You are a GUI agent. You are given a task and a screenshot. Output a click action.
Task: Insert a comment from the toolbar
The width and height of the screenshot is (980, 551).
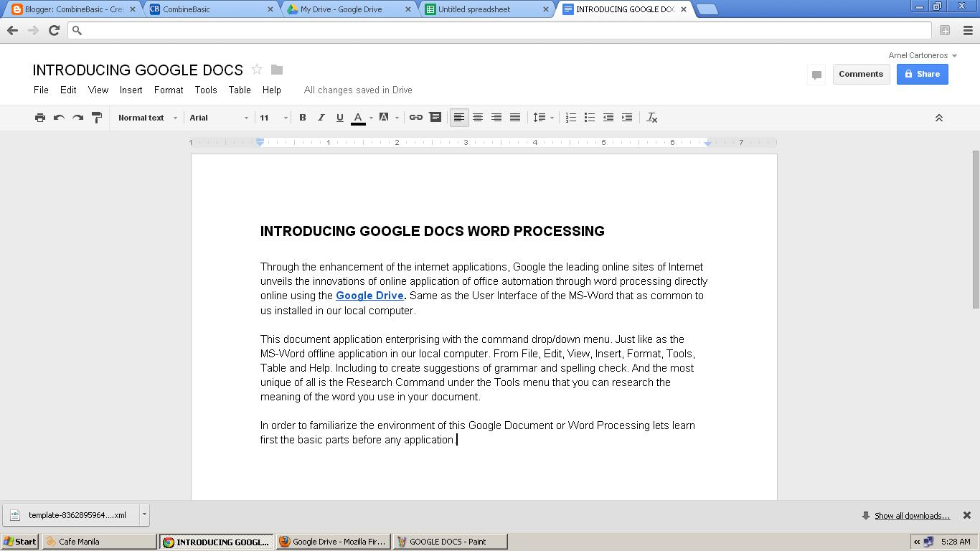point(435,118)
